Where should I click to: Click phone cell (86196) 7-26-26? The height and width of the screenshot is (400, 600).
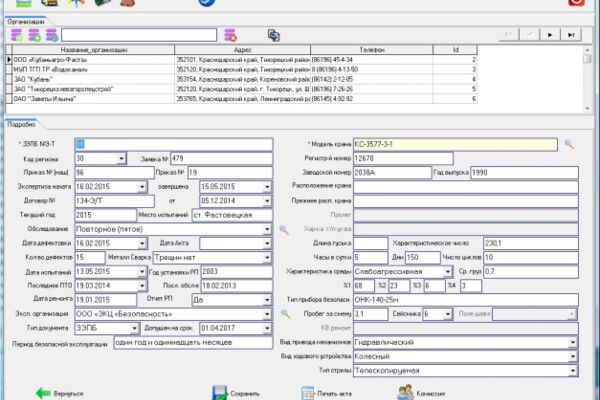coord(372,89)
